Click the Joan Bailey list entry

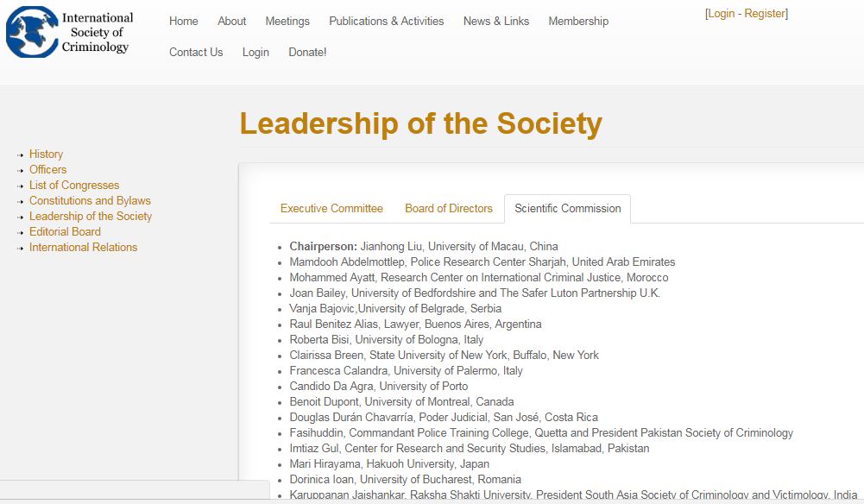coord(475,293)
